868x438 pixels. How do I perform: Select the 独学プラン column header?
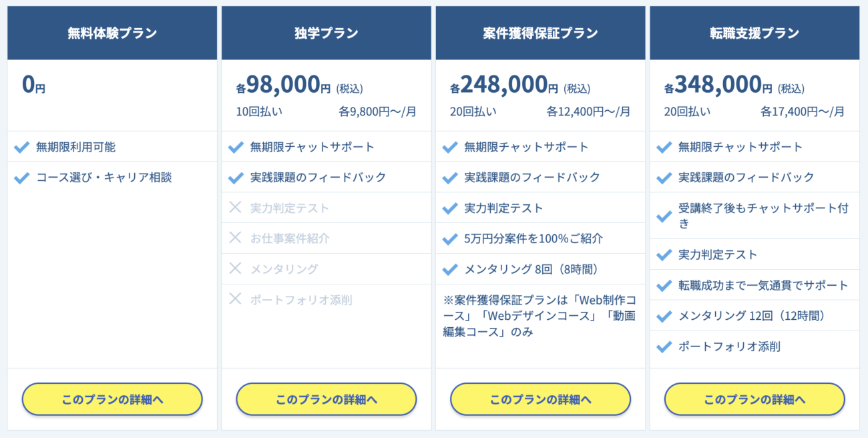pyautogui.click(x=327, y=33)
